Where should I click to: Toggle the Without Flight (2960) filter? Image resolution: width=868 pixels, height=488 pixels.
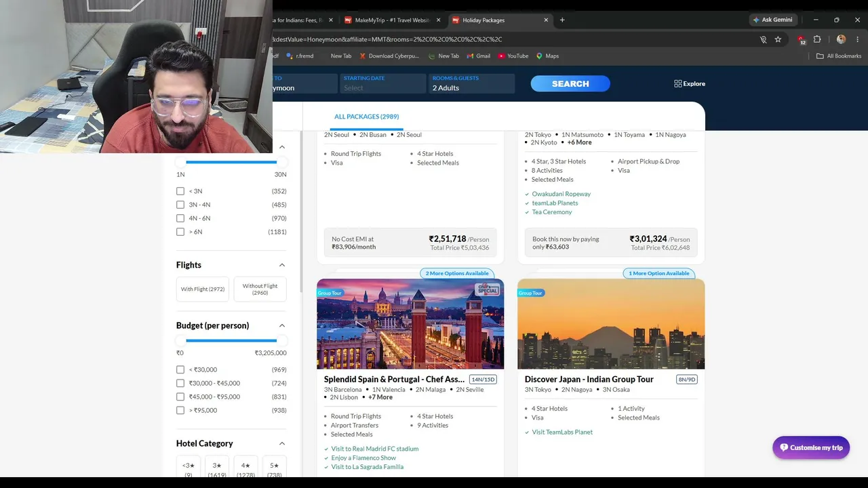pyautogui.click(x=260, y=289)
